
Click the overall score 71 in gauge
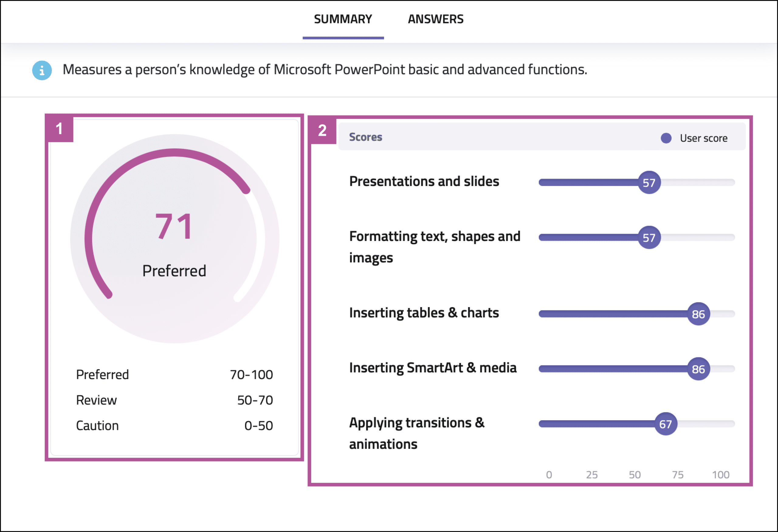coord(174,227)
